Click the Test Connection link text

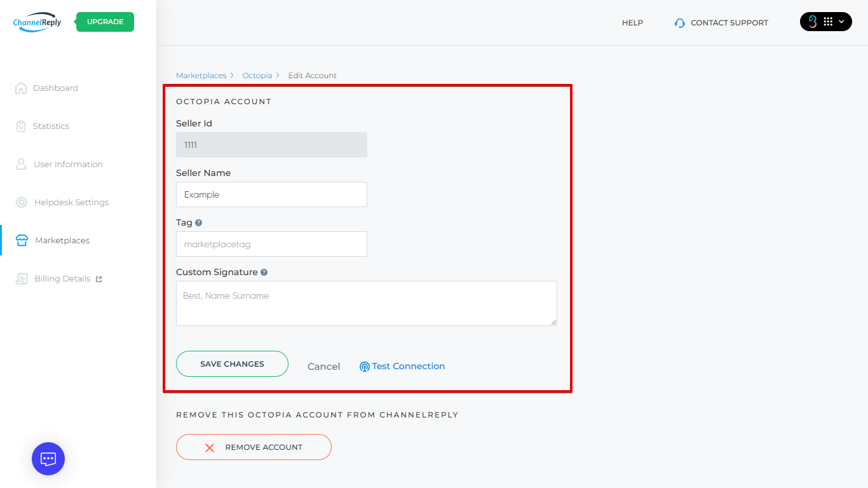409,366
